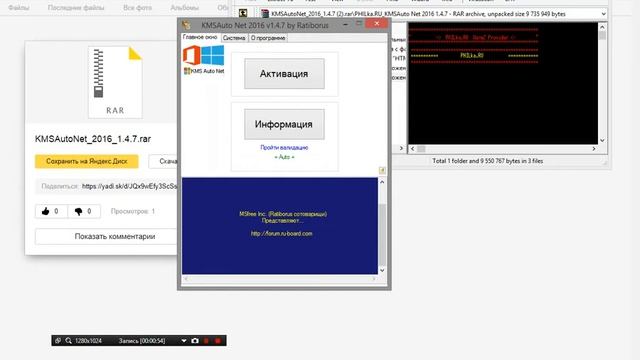This screenshot has width=640, height=360.
Task: Open the О программе tab
Action: click(268, 38)
